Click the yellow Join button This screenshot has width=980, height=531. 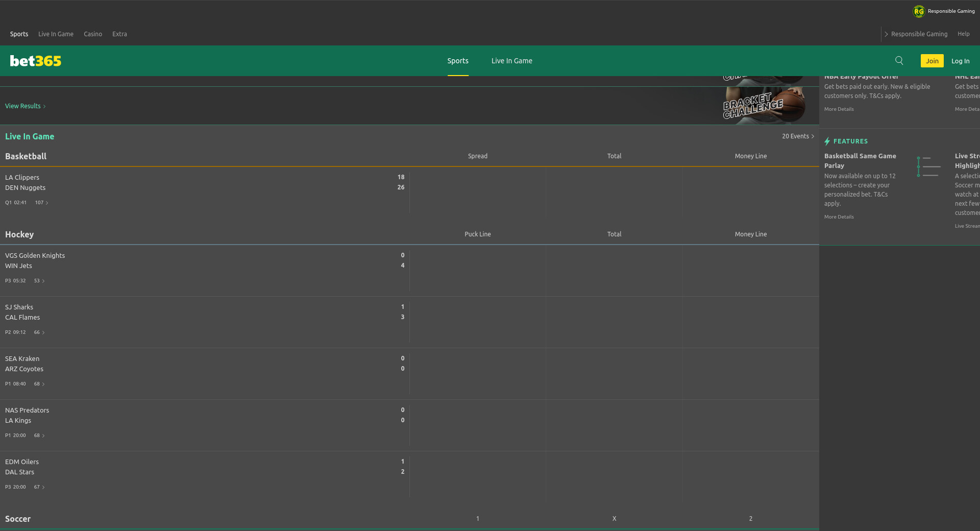pyautogui.click(x=932, y=61)
